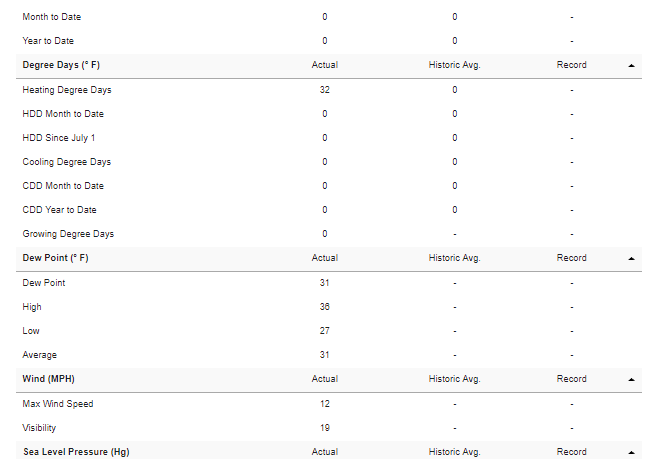Viewport: 646px width, 459px height.
Task: Click the HDD Since July 1 row
Action: point(329,138)
